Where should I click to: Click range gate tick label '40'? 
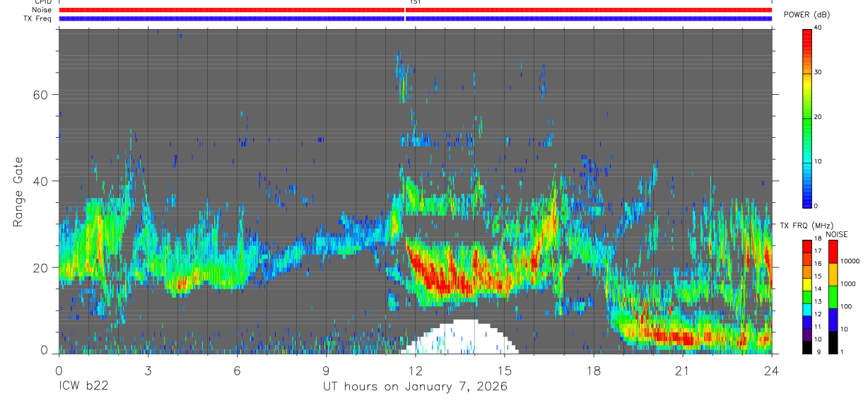[x=40, y=181]
